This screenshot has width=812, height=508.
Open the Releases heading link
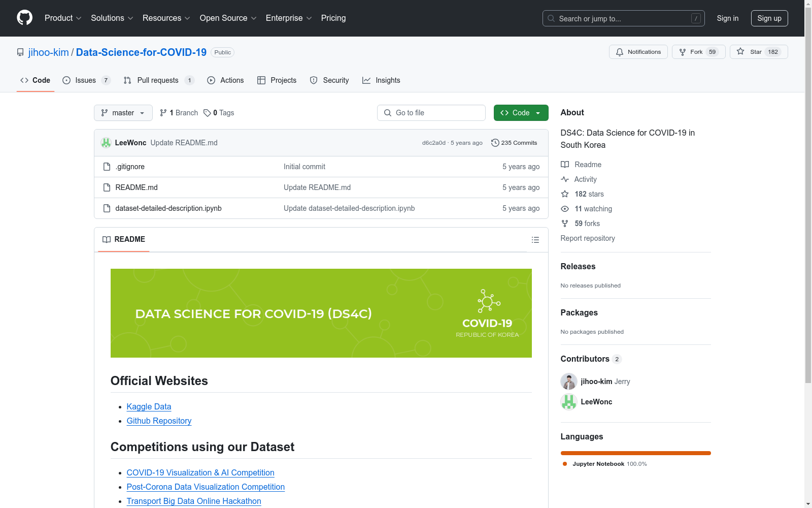[578, 266]
